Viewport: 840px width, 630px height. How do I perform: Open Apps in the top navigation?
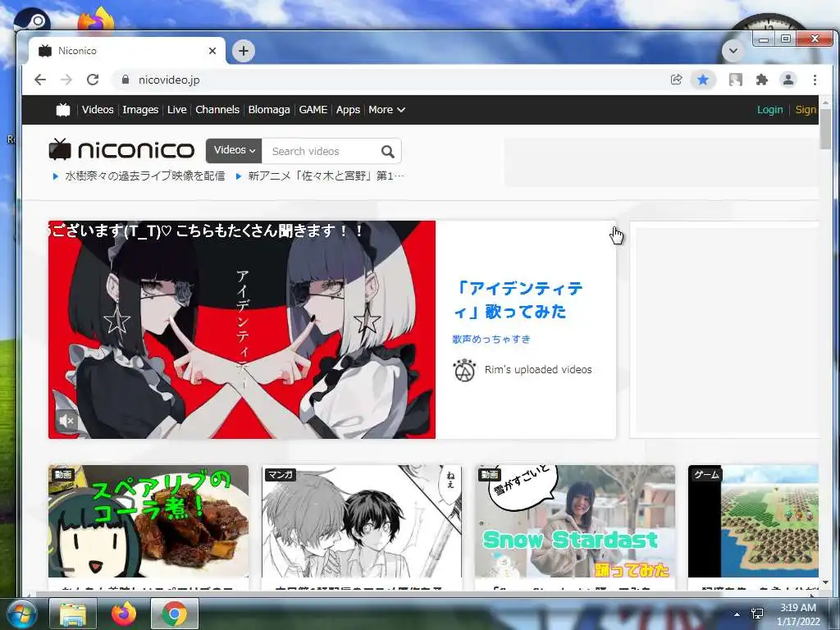pos(348,110)
